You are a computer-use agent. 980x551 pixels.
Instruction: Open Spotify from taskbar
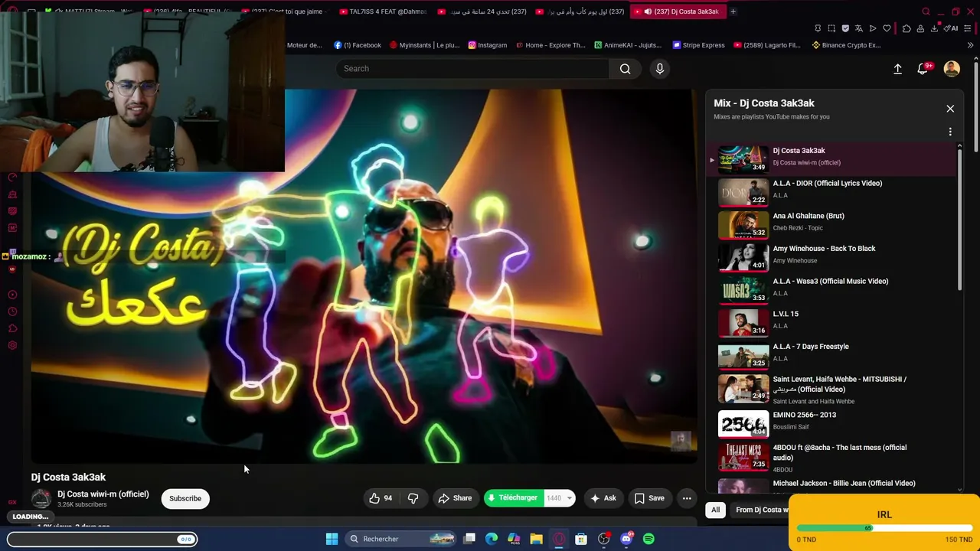pyautogui.click(x=648, y=539)
